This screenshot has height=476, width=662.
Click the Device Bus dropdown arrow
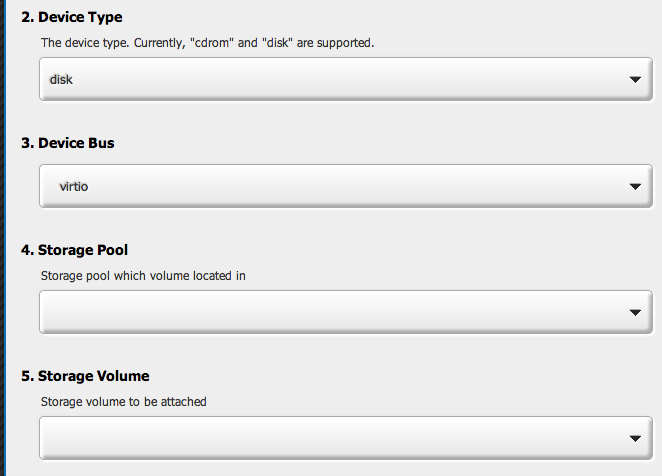[634, 186]
